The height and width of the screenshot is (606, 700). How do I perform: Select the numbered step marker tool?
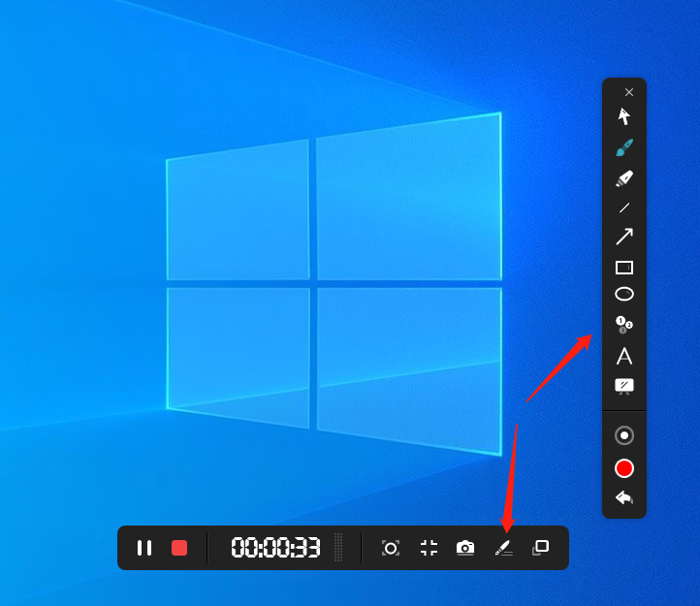pyautogui.click(x=624, y=325)
